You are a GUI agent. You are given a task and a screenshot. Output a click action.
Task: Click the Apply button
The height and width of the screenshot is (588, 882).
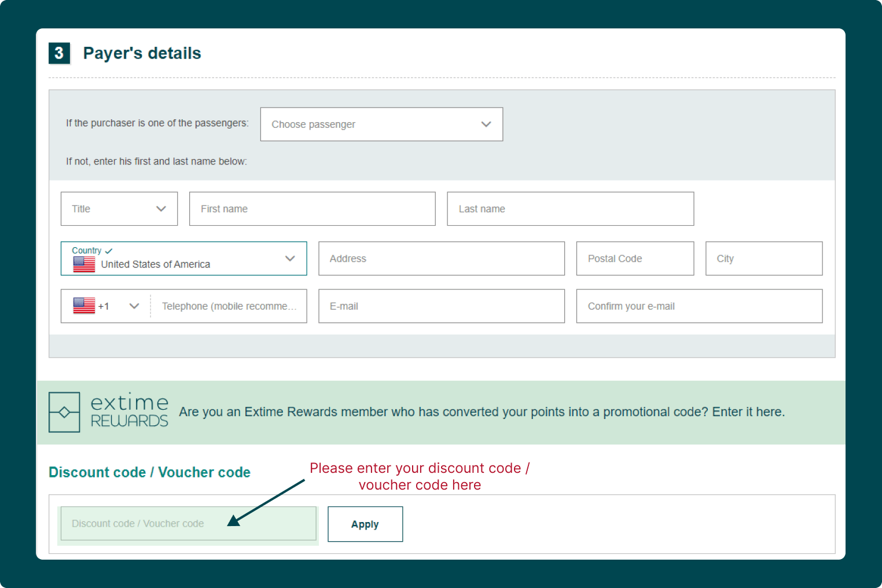[x=365, y=524]
